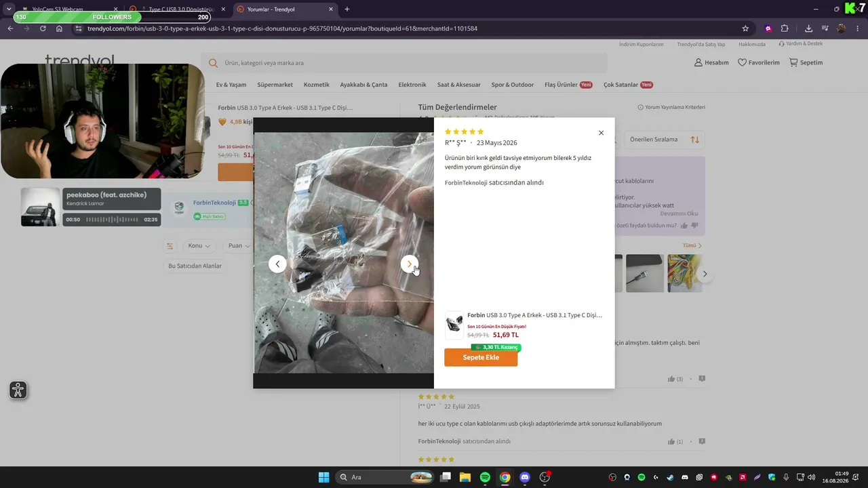
Task: Open Yardım & Destek help link
Action: (x=801, y=44)
